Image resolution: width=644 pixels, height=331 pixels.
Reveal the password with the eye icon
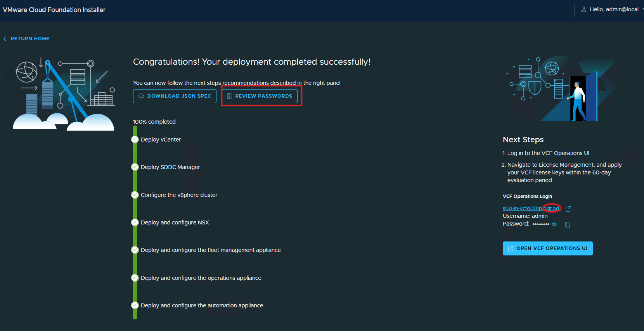(x=554, y=224)
